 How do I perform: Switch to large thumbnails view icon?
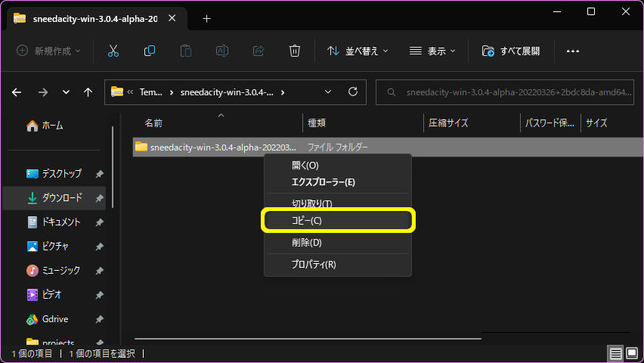[x=633, y=353]
